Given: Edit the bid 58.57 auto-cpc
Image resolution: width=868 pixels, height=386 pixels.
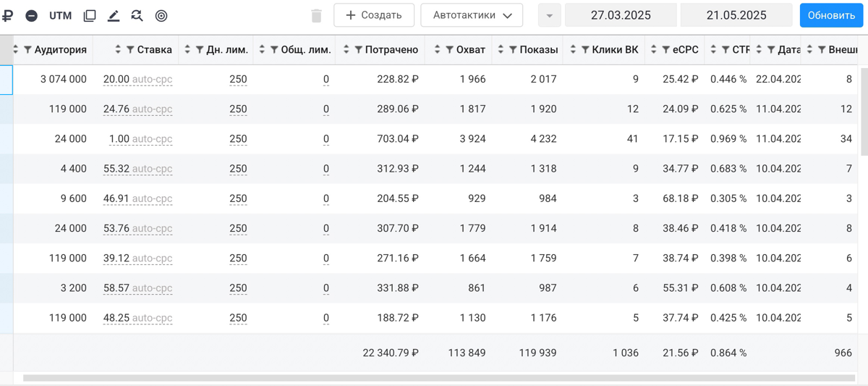Looking at the screenshot, I should click(x=138, y=288).
